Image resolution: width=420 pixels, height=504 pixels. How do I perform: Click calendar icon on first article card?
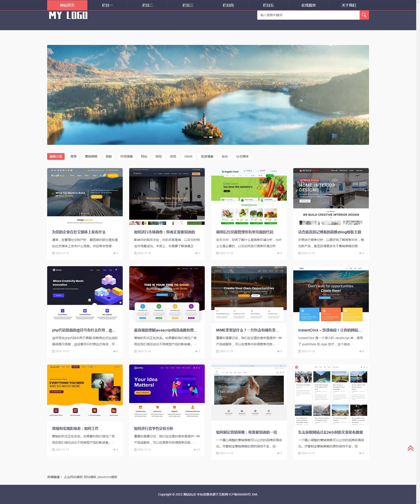[53, 253]
